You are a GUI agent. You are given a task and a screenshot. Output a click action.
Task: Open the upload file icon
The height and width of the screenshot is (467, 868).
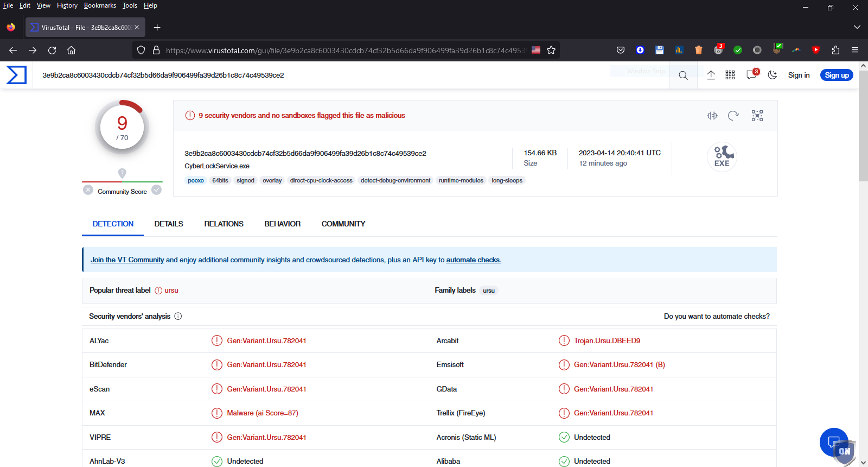(711, 75)
